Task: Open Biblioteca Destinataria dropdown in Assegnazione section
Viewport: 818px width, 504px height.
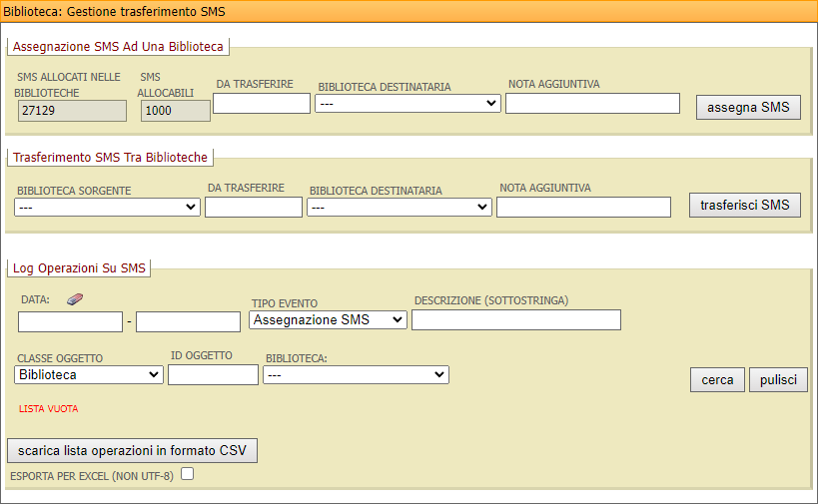Action: (x=408, y=104)
